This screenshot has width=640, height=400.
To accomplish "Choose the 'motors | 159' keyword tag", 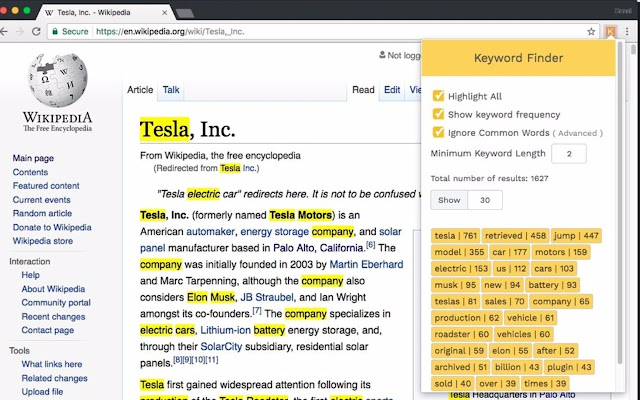I will pyautogui.click(x=561, y=252).
